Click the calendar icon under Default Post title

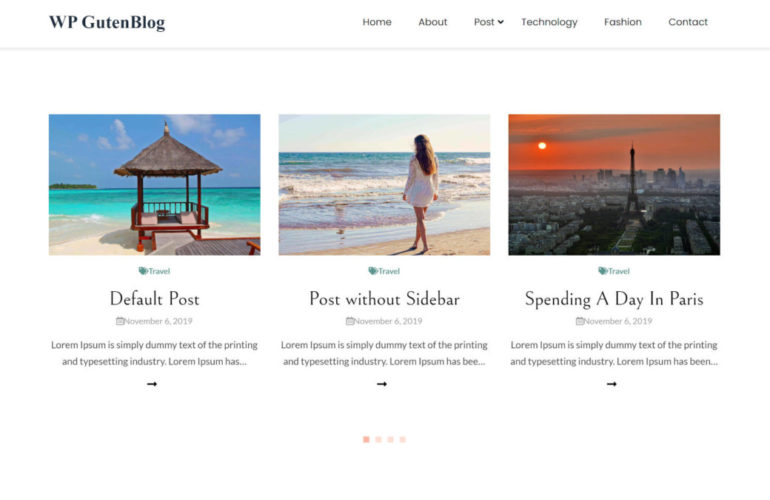119,321
